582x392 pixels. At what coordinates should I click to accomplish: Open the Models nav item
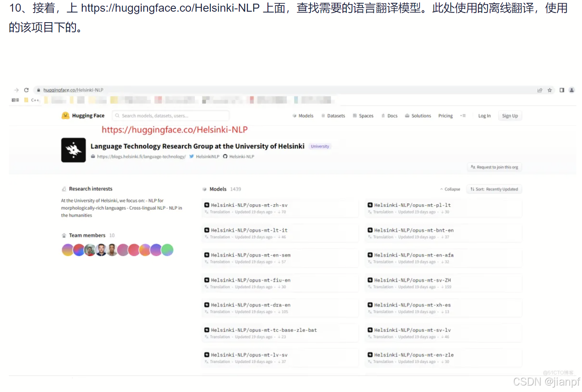coord(303,116)
